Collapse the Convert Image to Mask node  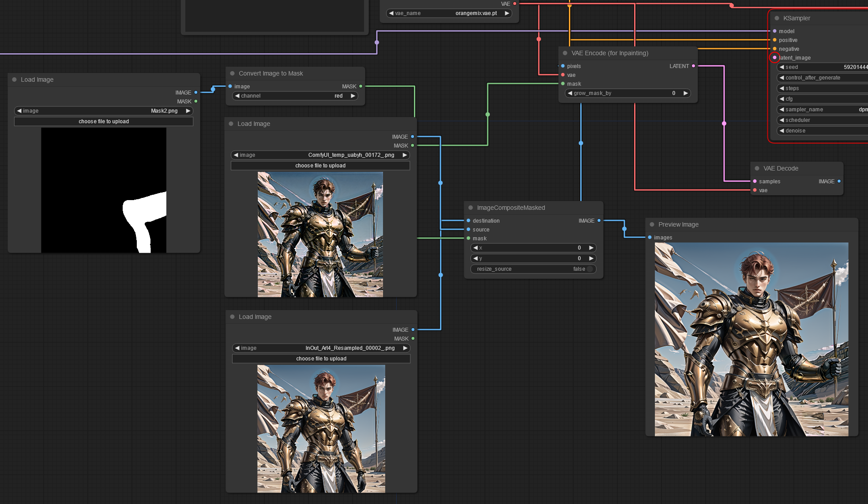[x=232, y=73]
